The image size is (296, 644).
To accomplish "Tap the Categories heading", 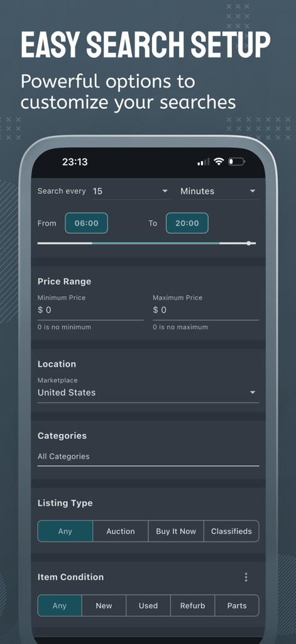I will point(62,436).
